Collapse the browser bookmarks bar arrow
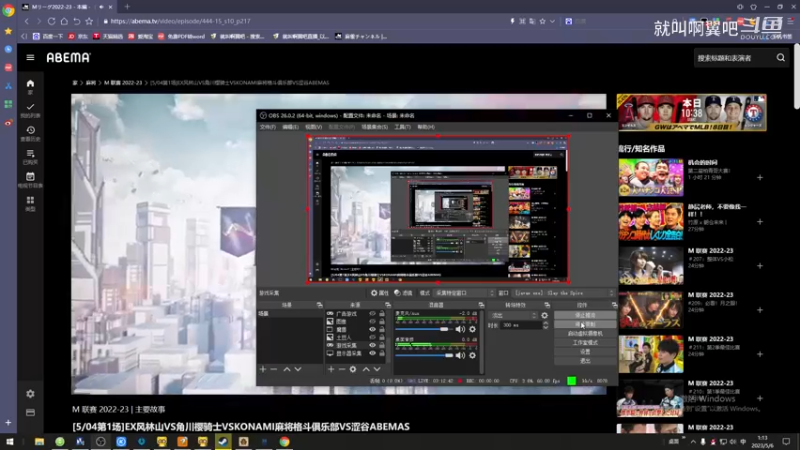The image size is (800, 450). point(24,36)
